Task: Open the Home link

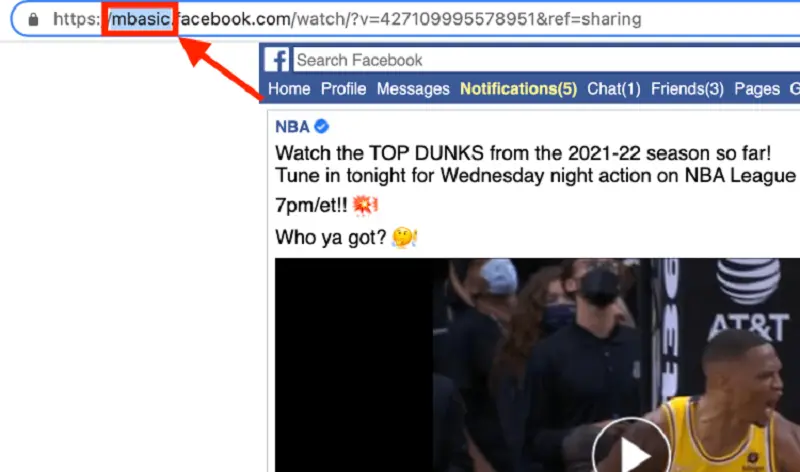Action: (x=289, y=89)
